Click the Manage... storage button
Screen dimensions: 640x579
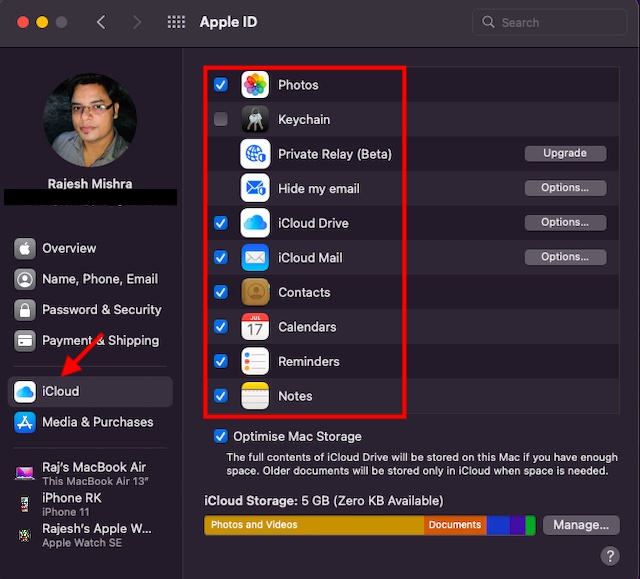(581, 525)
